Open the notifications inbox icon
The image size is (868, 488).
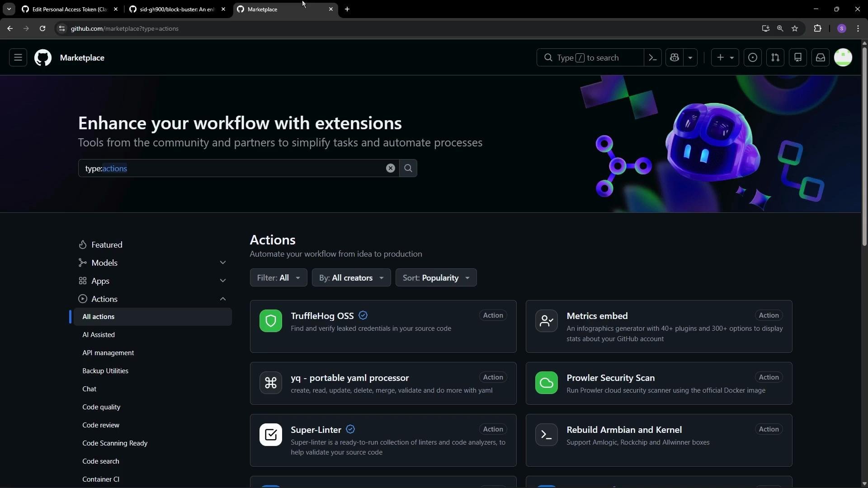tap(821, 58)
